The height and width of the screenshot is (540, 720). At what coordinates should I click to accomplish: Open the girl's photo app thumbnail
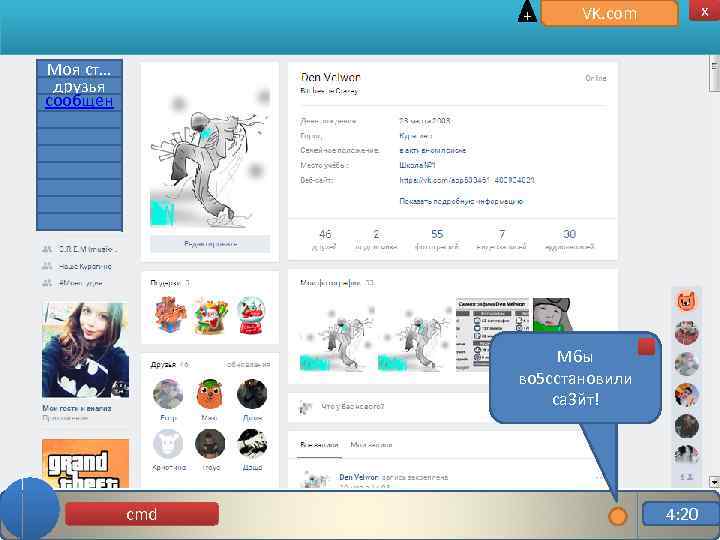(x=85, y=349)
